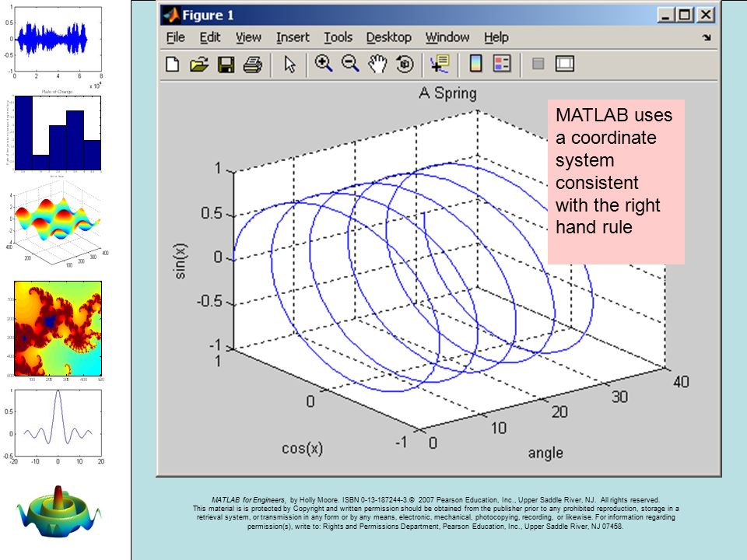
Task: Open the Edit menu
Action: [209, 37]
